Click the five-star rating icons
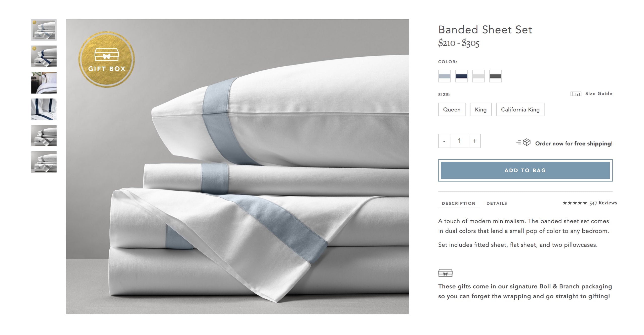Viewport: 644px width, 335px height. (x=575, y=203)
